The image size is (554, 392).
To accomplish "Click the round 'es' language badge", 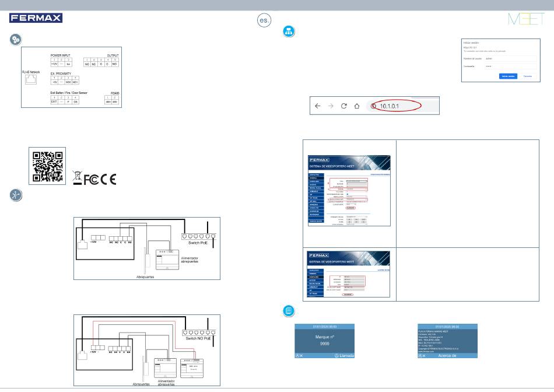I will 264,20.
